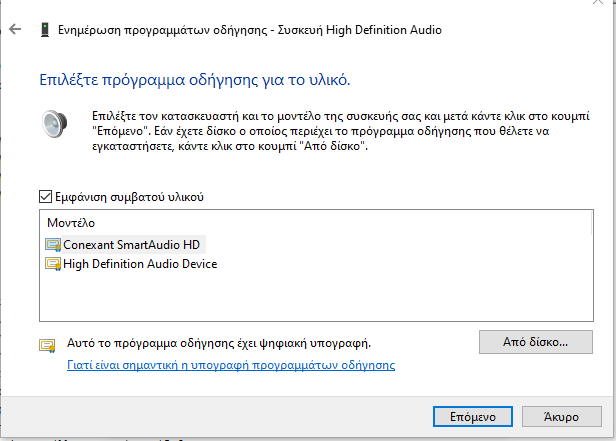Click the driver icon next to Conexant SmartAudio HD
Image resolution: width=616 pixels, height=441 pixels.
point(53,244)
